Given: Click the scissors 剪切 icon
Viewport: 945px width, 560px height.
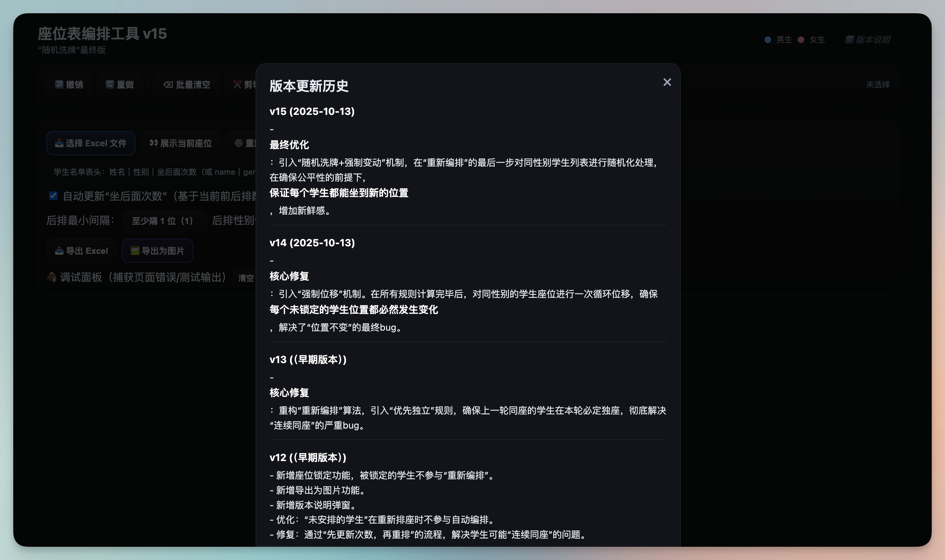Looking at the screenshot, I should [237, 84].
